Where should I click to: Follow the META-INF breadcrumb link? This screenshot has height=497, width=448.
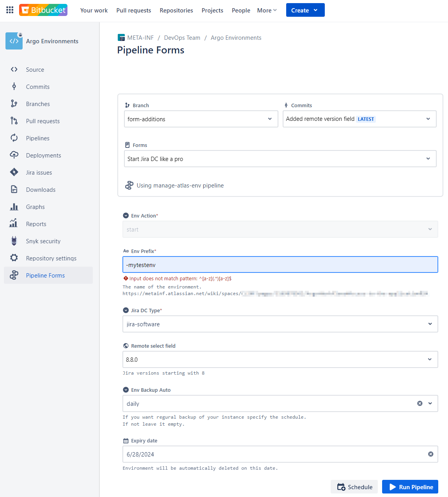(x=140, y=38)
